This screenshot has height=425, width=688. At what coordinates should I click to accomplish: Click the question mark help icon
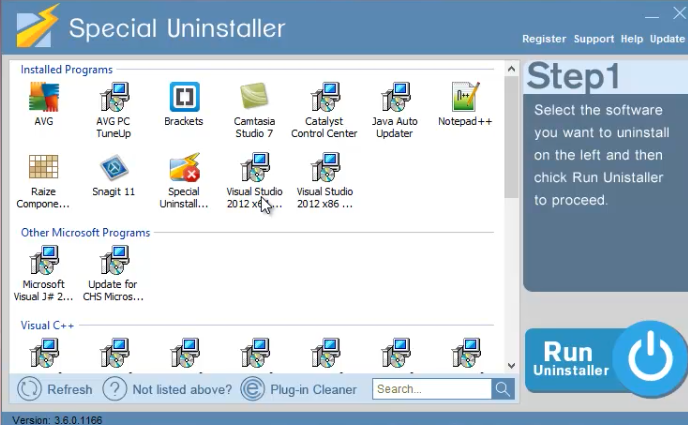click(x=115, y=389)
